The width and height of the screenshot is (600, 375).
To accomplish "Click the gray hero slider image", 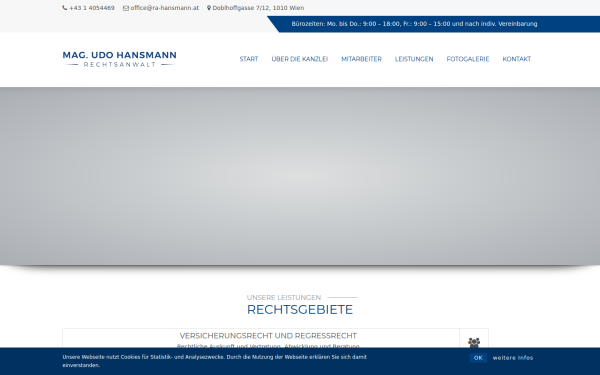I will click(300, 176).
